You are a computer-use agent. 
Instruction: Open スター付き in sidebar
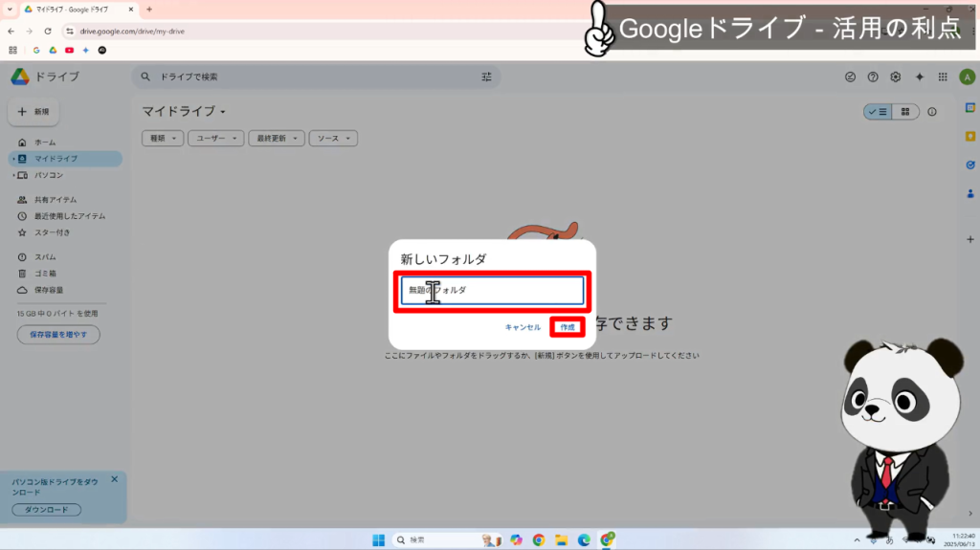(x=65, y=232)
